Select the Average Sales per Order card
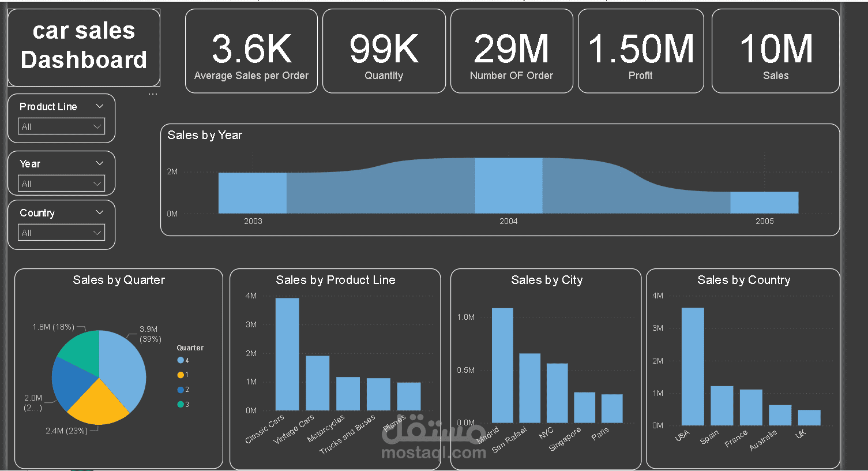This screenshot has height=471, width=868. click(251, 51)
